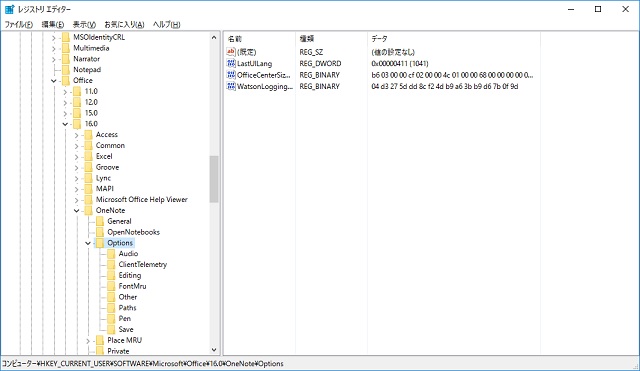Click the Office folder icon
The height and width of the screenshot is (371, 640).
pos(66,80)
